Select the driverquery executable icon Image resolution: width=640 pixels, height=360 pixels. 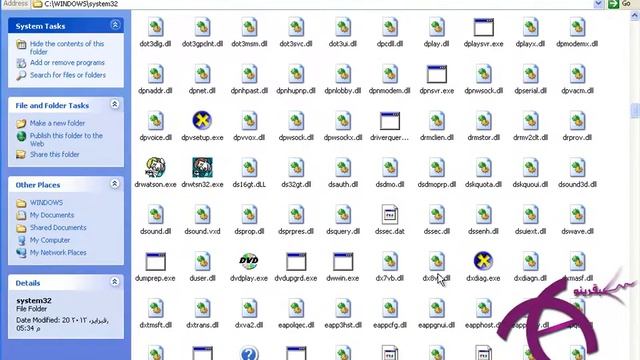click(x=390, y=121)
